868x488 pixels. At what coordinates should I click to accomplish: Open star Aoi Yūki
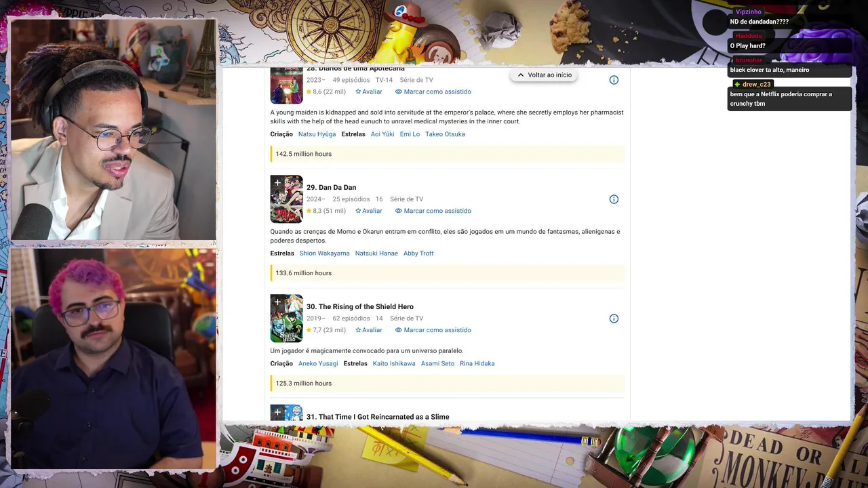382,134
